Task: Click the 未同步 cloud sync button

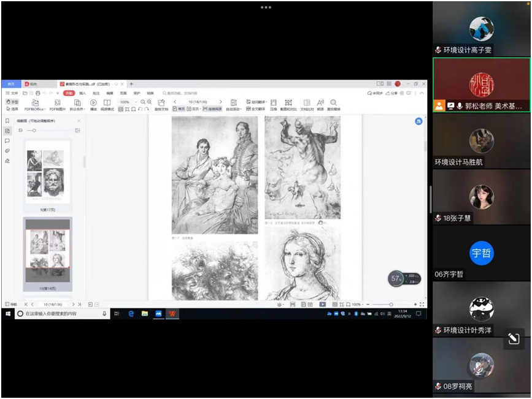Action: coord(374,93)
